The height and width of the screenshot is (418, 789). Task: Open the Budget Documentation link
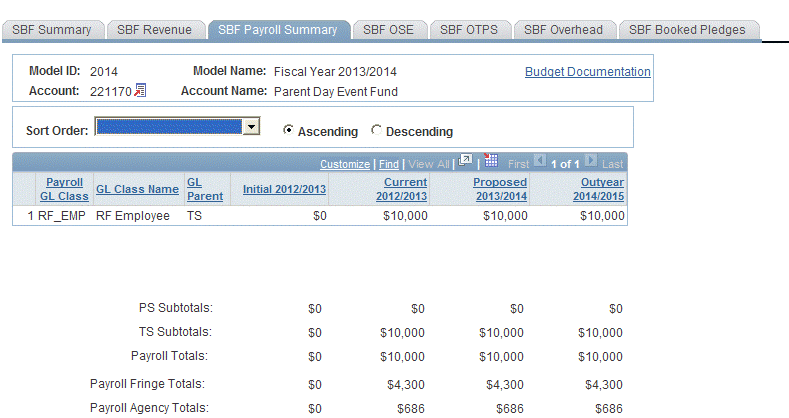(x=587, y=72)
